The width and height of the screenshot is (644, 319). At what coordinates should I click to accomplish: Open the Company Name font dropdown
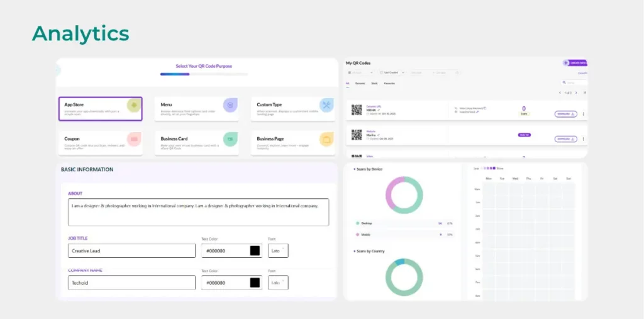tap(278, 283)
